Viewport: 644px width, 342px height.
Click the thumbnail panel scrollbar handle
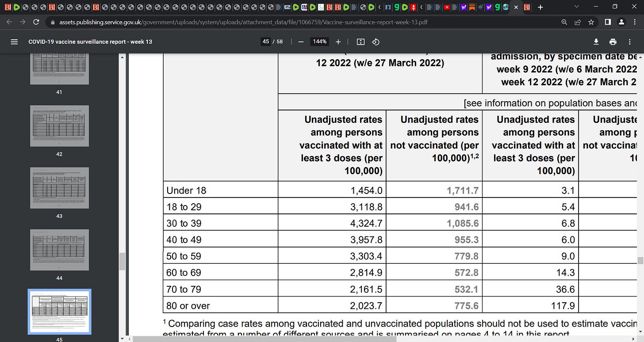[123, 261]
